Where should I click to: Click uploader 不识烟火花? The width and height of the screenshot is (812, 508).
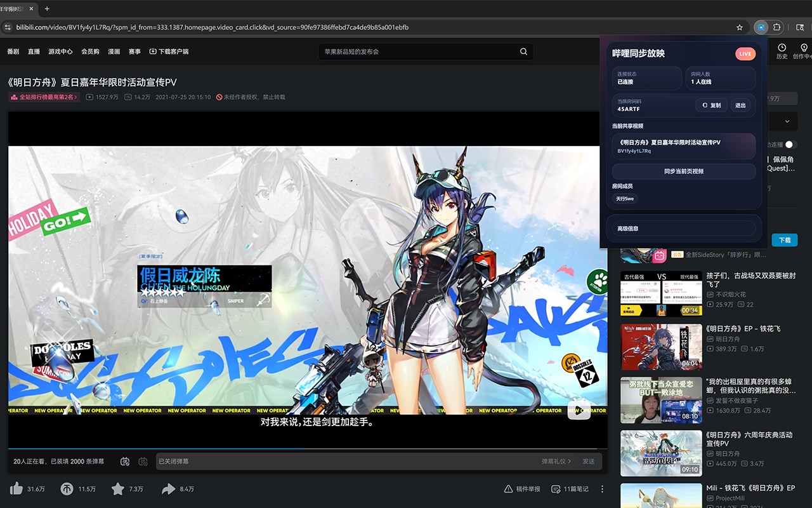pyautogui.click(x=731, y=295)
